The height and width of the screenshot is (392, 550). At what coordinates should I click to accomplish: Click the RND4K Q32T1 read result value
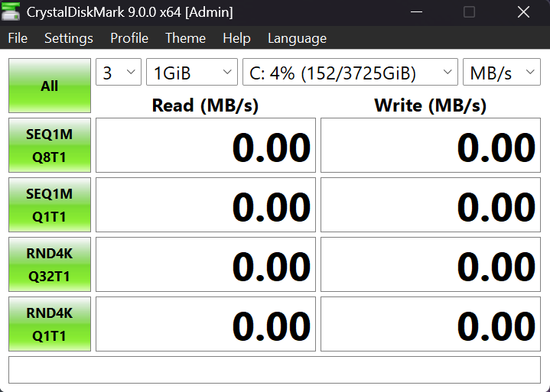click(x=206, y=264)
